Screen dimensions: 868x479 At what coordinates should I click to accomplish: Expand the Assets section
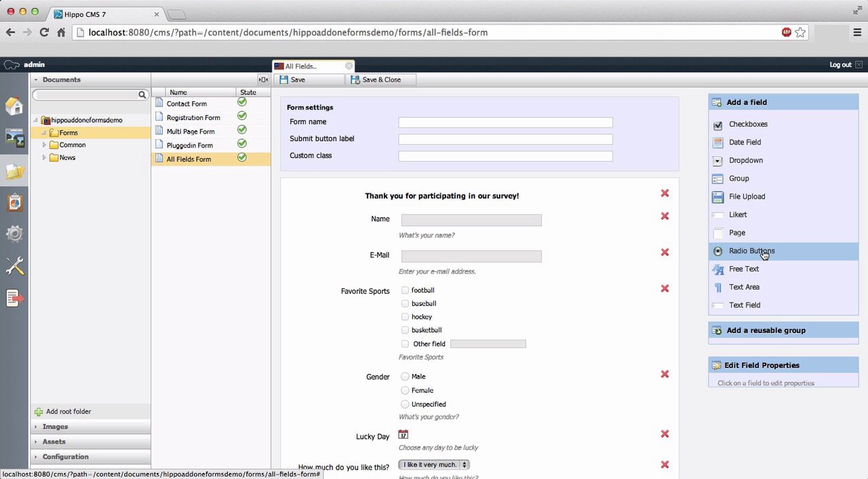pyautogui.click(x=90, y=442)
